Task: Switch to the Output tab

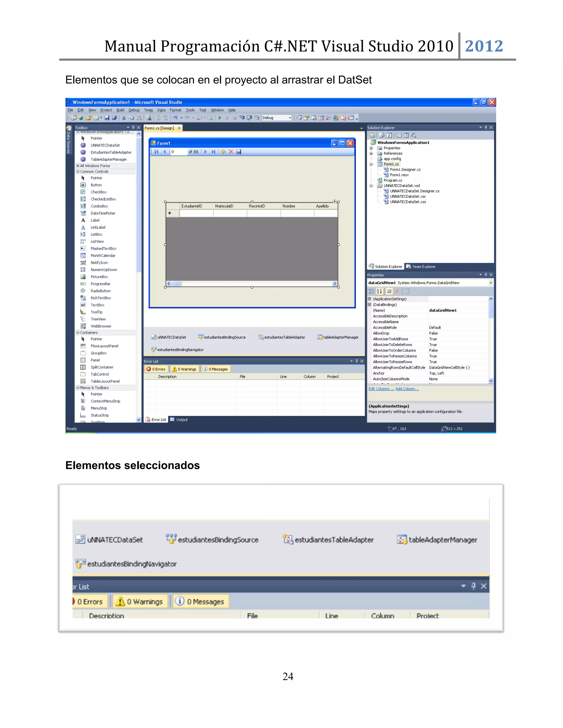Action: 179,420
